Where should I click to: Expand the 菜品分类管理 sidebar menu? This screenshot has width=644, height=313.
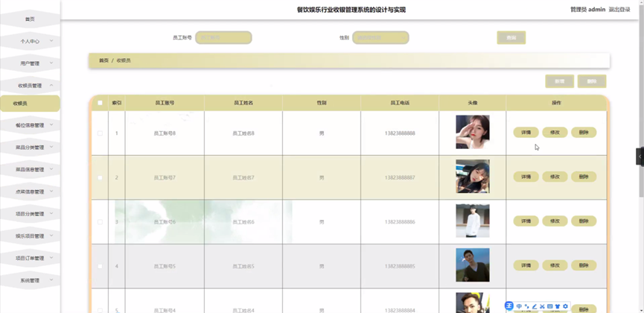pos(30,148)
